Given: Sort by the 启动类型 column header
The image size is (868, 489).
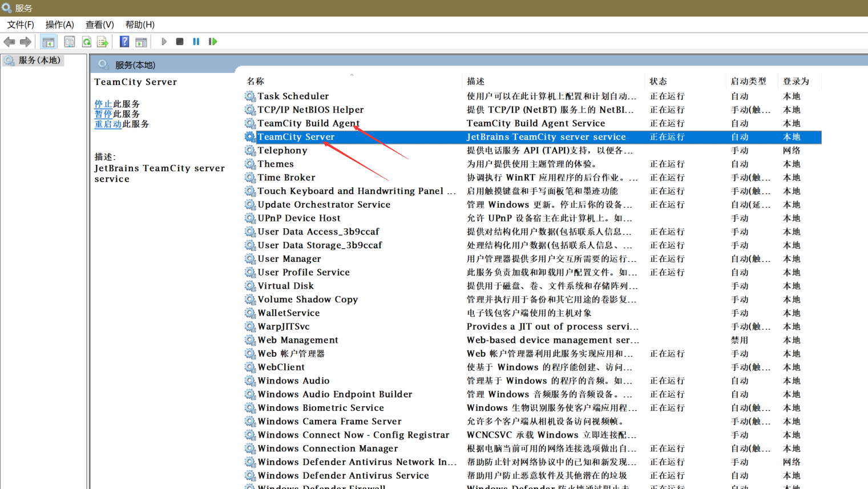Looking at the screenshot, I should click(x=751, y=81).
